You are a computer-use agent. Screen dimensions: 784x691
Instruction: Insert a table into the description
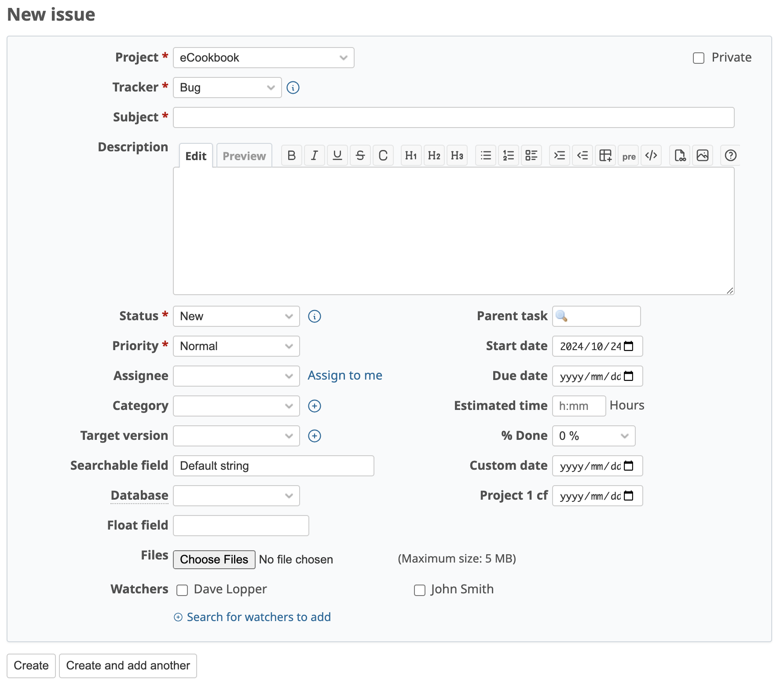click(605, 155)
